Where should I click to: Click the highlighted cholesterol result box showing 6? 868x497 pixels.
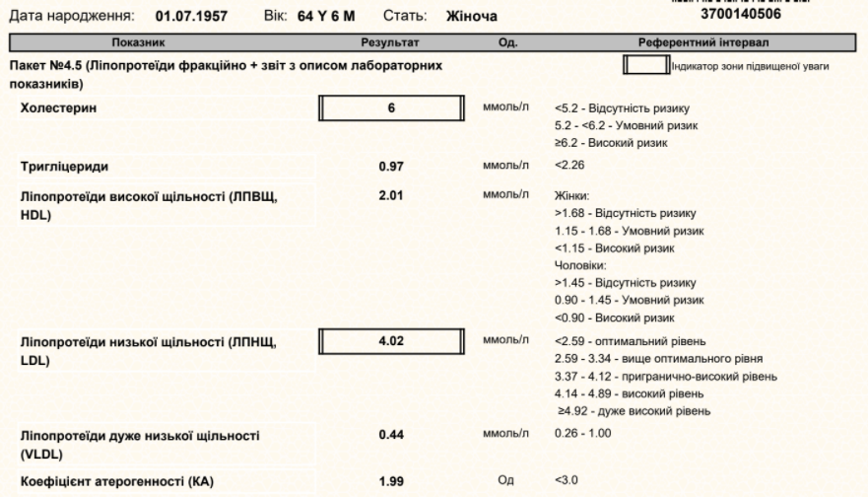(x=391, y=107)
